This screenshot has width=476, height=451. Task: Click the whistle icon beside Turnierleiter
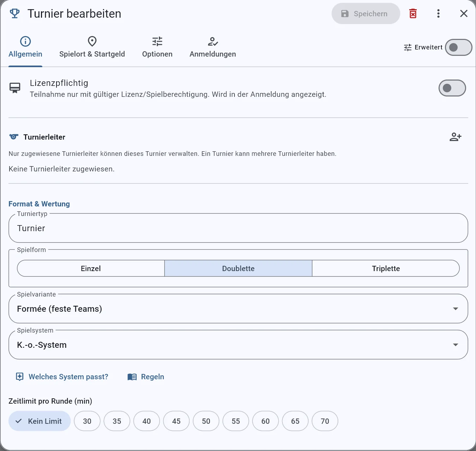coord(14,137)
